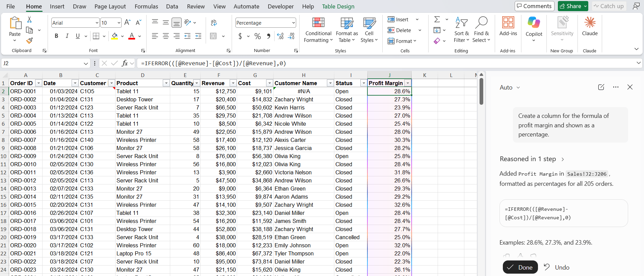This screenshot has width=644, height=276.
Task: Switch to the Table Design tab
Action: [x=338, y=6]
